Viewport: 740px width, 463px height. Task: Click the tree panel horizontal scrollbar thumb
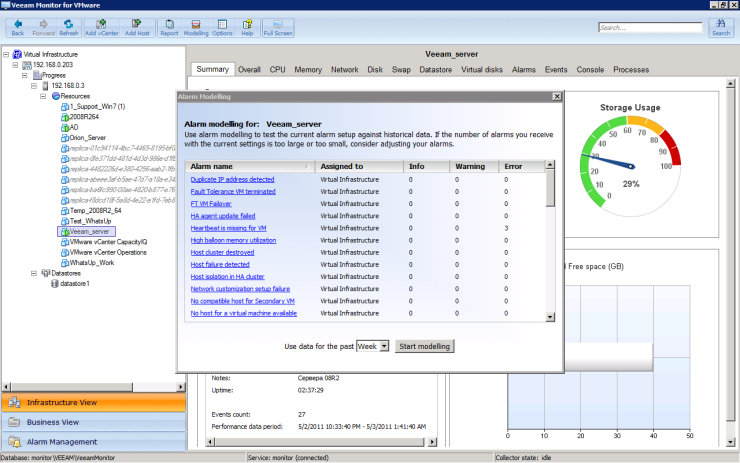click(x=72, y=387)
